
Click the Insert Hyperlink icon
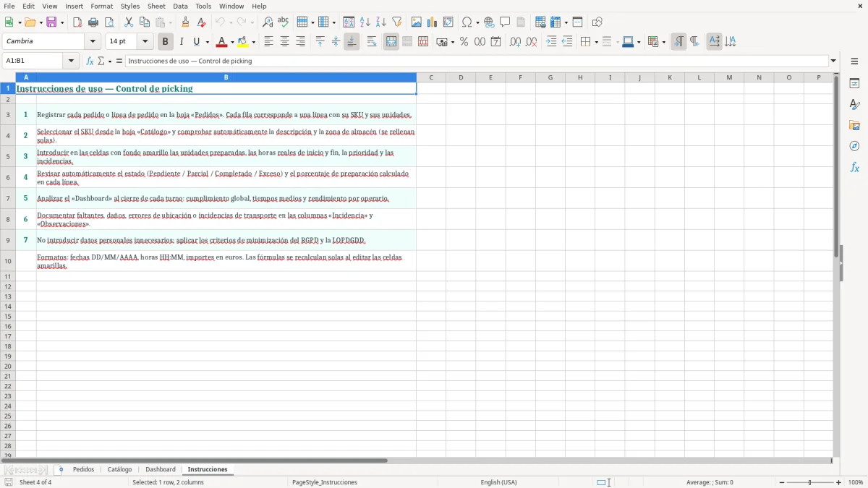point(489,22)
